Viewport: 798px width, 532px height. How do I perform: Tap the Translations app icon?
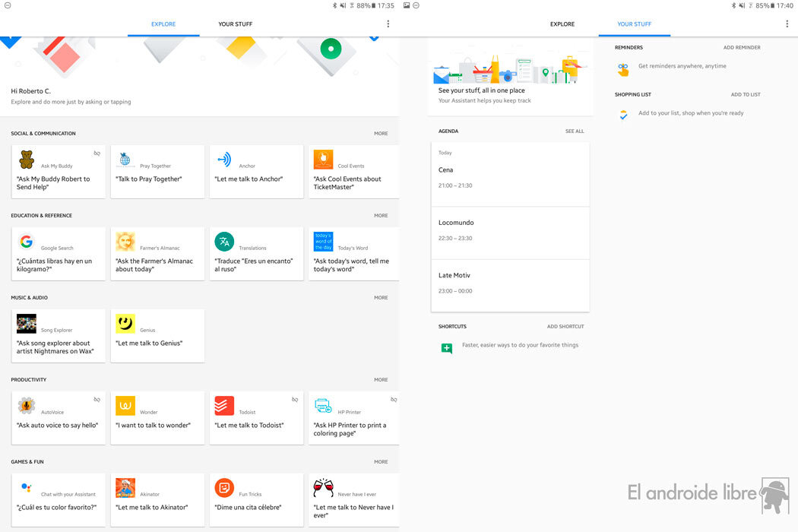coord(224,242)
